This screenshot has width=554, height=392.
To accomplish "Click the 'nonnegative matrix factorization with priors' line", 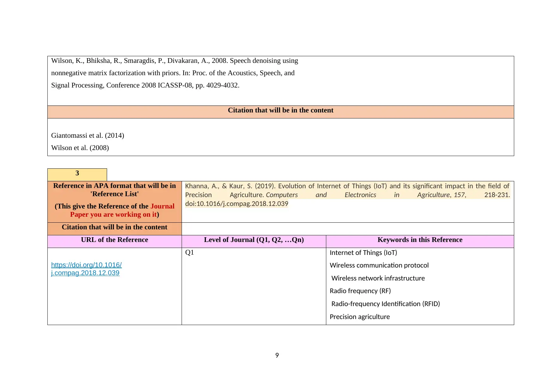I will [x=173, y=73].
